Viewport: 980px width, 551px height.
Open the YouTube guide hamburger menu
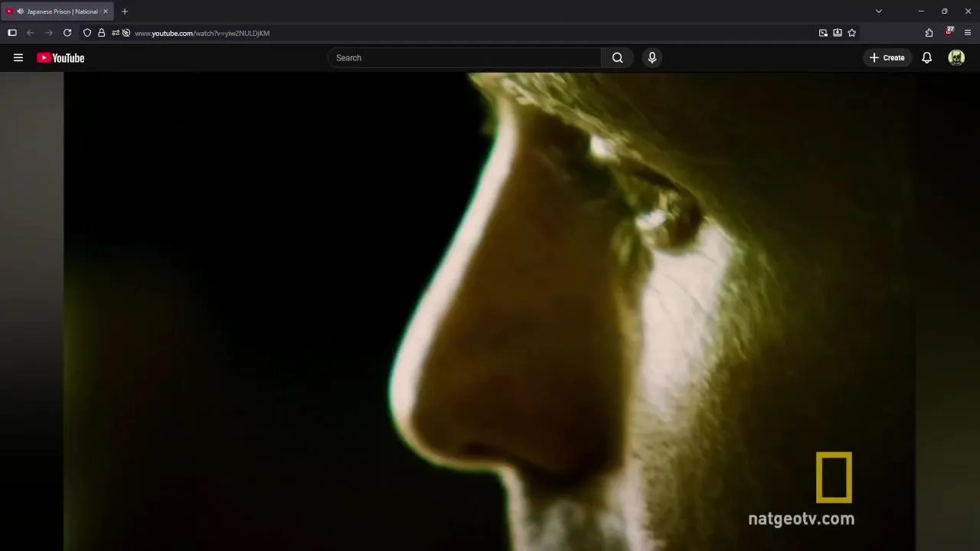click(x=18, y=57)
